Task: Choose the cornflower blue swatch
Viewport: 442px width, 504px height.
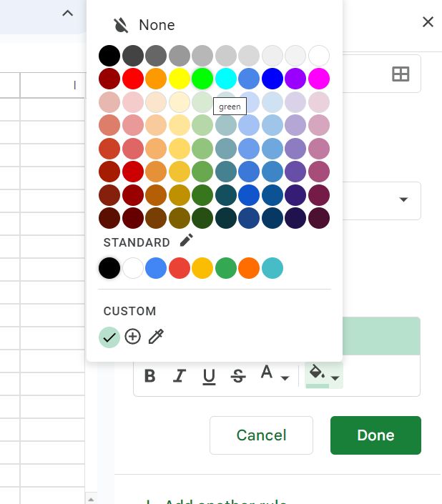Action: (249, 79)
